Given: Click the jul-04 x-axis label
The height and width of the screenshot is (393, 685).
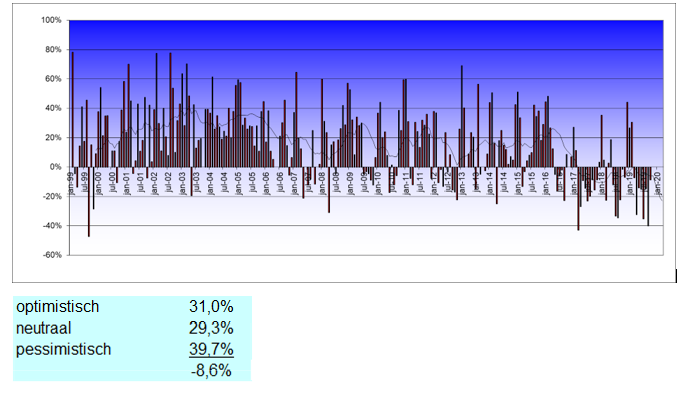Looking at the screenshot, I should pyautogui.click(x=225, y=183).
